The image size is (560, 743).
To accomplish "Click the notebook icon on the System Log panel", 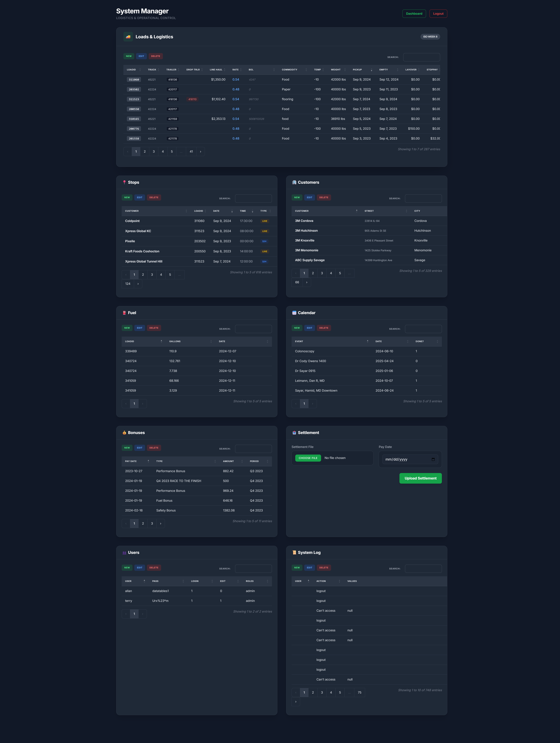I will click(294, 552).
